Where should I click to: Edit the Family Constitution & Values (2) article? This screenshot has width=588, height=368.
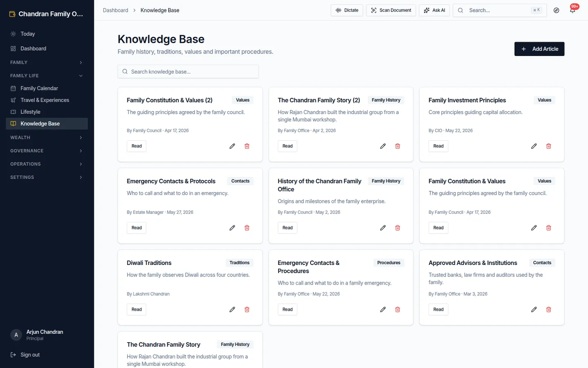click(232, 146)
